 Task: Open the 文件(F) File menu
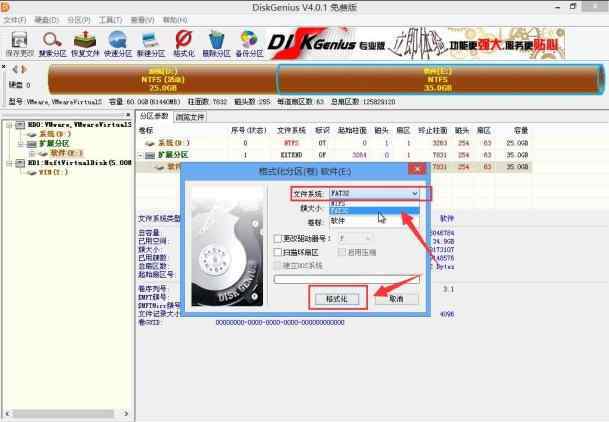coord(15,20)
